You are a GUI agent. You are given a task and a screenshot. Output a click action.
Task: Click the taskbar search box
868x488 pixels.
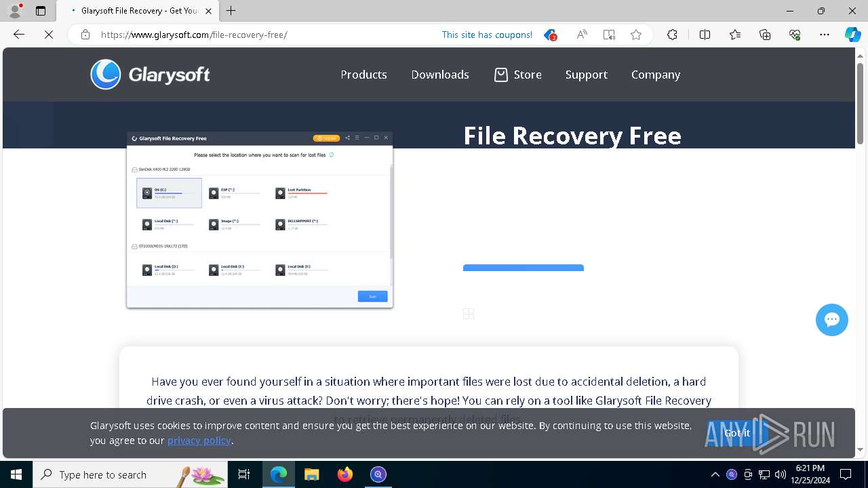pyautogui.click(x=130, y=474)
